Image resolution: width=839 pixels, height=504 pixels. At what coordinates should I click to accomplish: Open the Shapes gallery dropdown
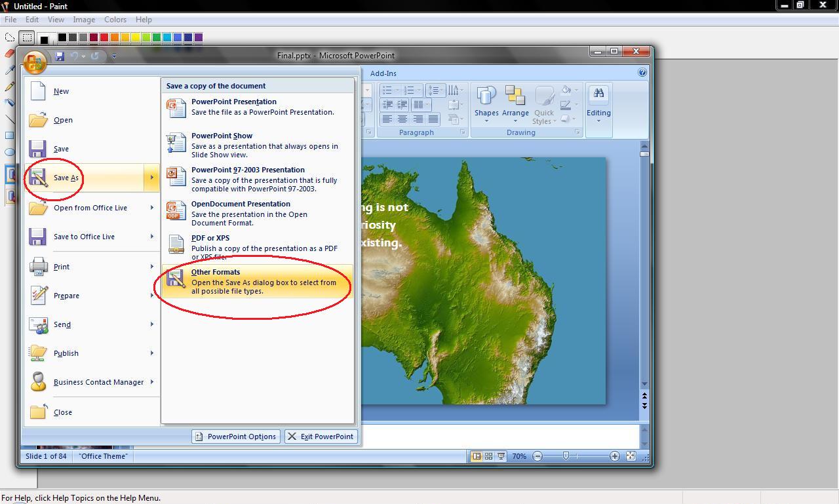[486, 104]
